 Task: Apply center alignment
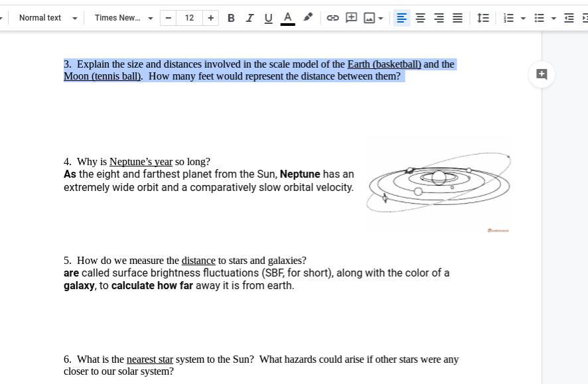tap(420, 18)
